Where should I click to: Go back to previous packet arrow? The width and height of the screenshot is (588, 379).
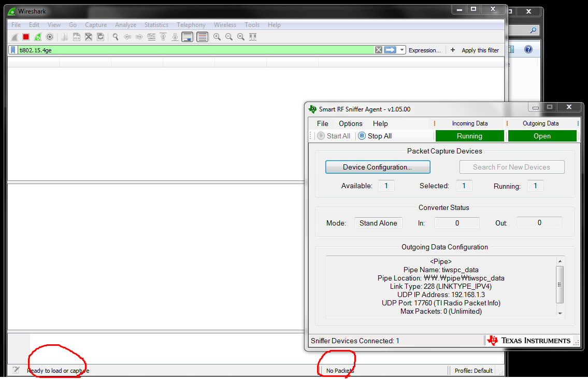(x=127, y=37)
